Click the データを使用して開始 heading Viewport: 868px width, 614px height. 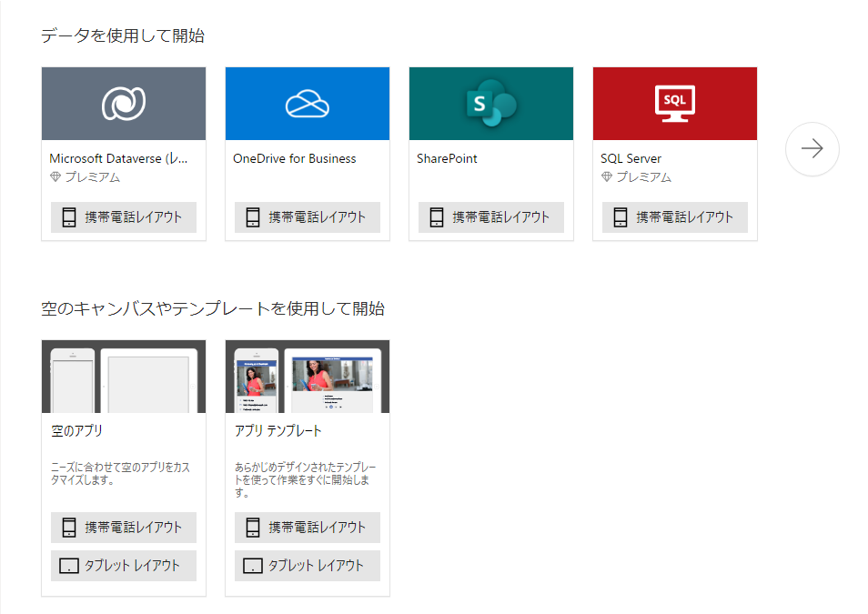123,36
